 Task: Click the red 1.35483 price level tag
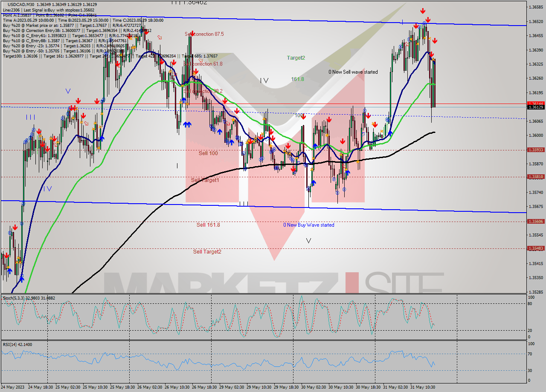click(535, 248)
